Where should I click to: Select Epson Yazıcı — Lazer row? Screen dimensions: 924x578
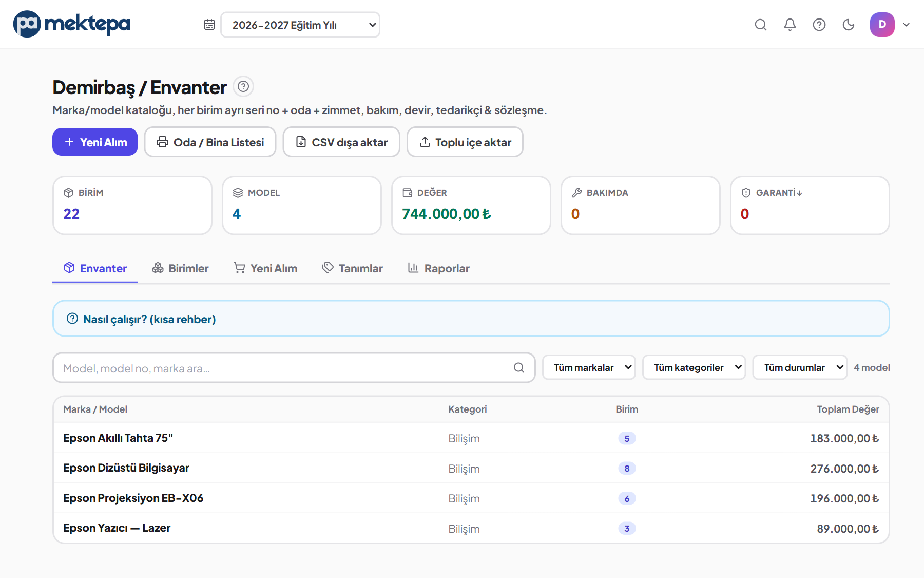tap(471, 528)
